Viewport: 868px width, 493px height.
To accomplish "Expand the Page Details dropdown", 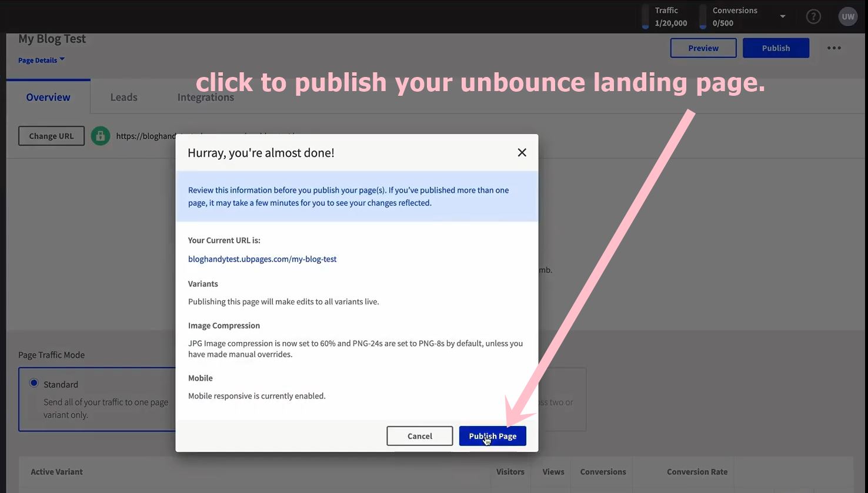I will 41,59.
